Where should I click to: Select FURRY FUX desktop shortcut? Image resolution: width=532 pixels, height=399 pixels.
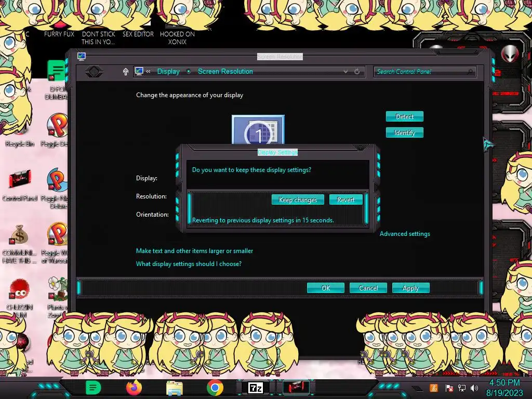point(59,31)
